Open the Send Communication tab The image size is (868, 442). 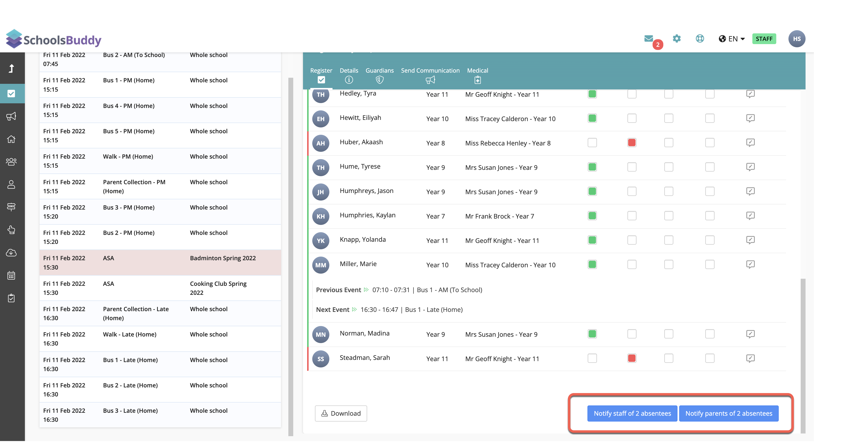click(430, 75)
